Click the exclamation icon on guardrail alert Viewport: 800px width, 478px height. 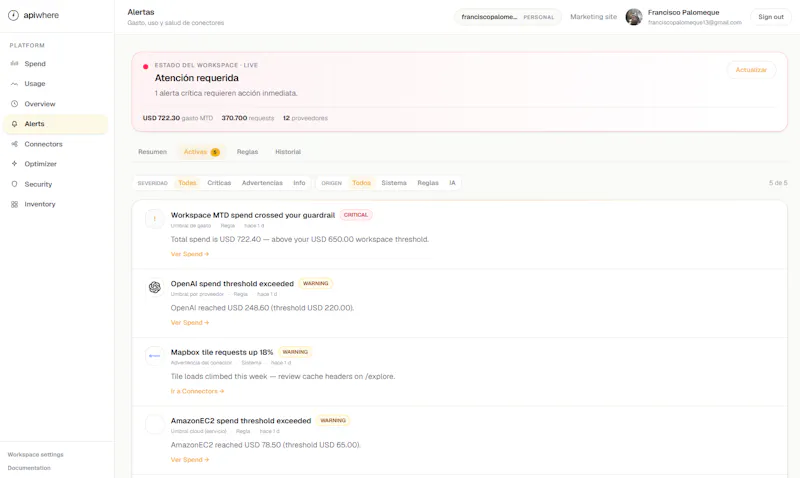(155, 219)
